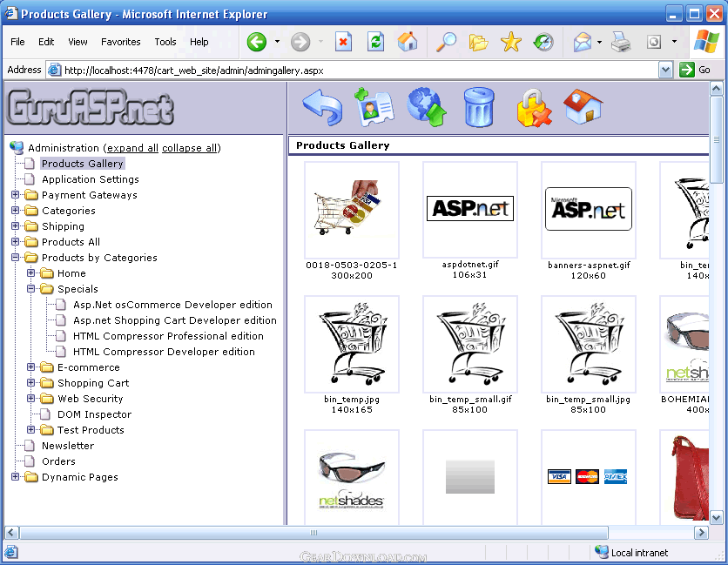Go back with the green Back arrow

click(256, 42)
